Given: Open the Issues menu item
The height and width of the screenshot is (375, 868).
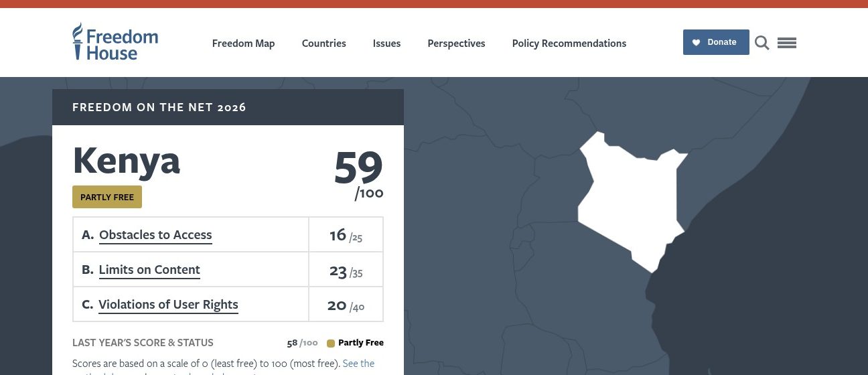Looking at the screenshot, I should coord(387,44).
